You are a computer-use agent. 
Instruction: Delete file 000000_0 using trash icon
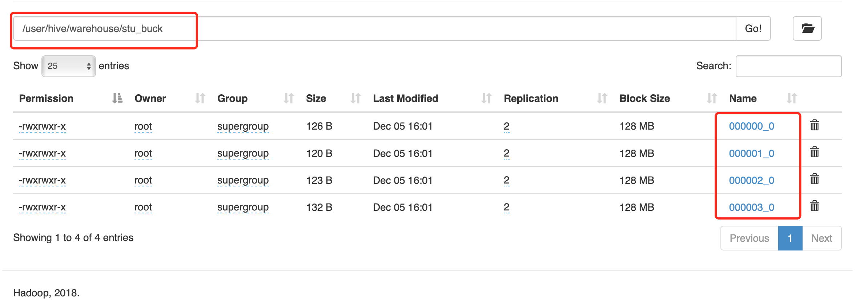coord(815,125)
